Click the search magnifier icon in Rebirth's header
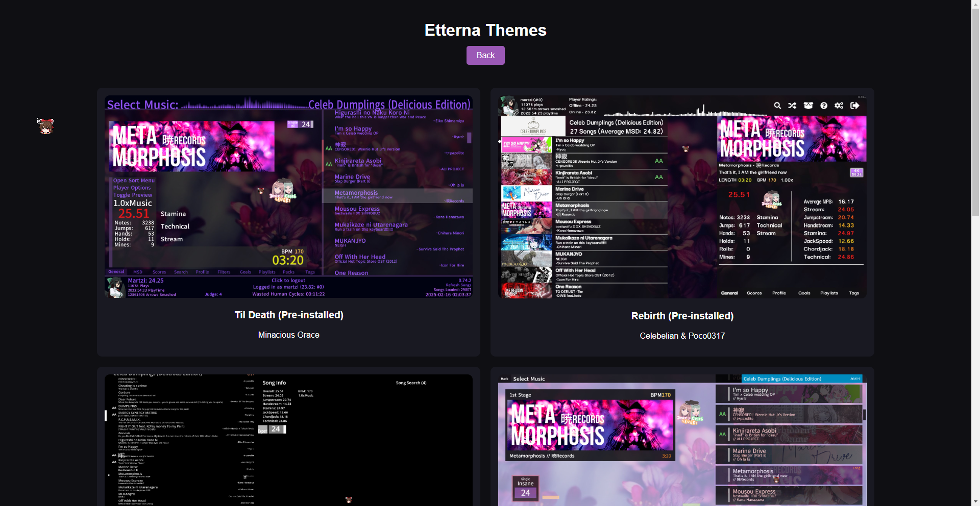This screenshot has height=506, width=980. [x=777, y=106]
